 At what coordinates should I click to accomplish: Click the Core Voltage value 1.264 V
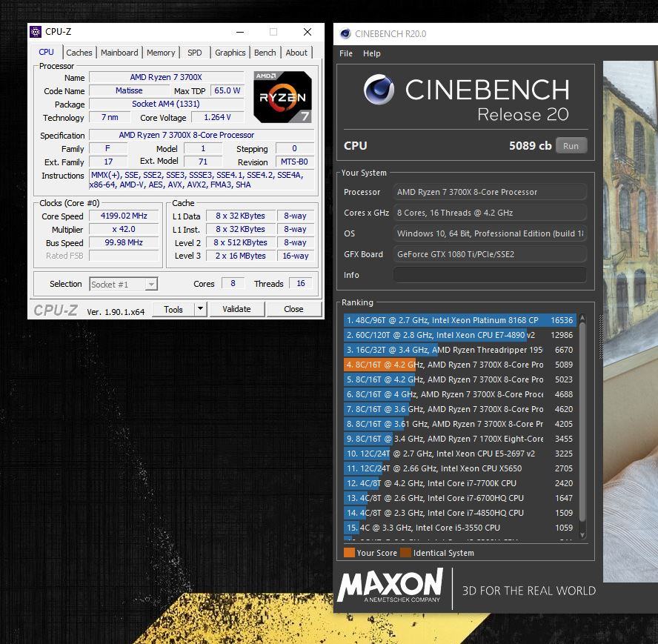(217, 118)
